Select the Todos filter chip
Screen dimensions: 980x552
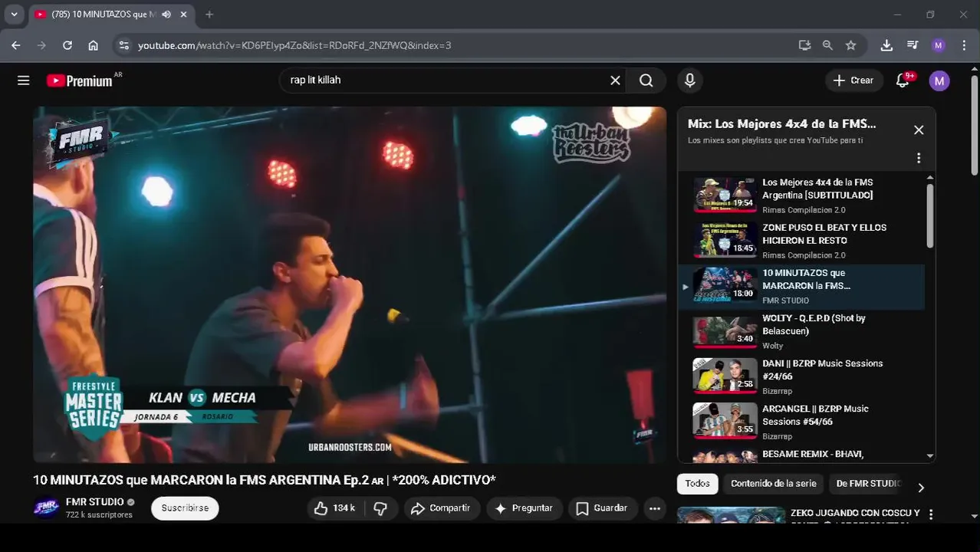coord(697,484)
